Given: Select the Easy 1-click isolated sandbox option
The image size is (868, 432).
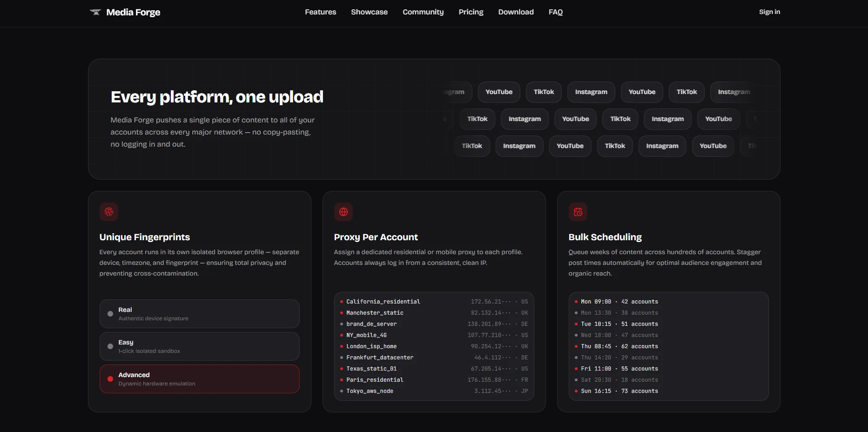Looking at the screenshot, I should pyautogui.click(x=199, y=346).
